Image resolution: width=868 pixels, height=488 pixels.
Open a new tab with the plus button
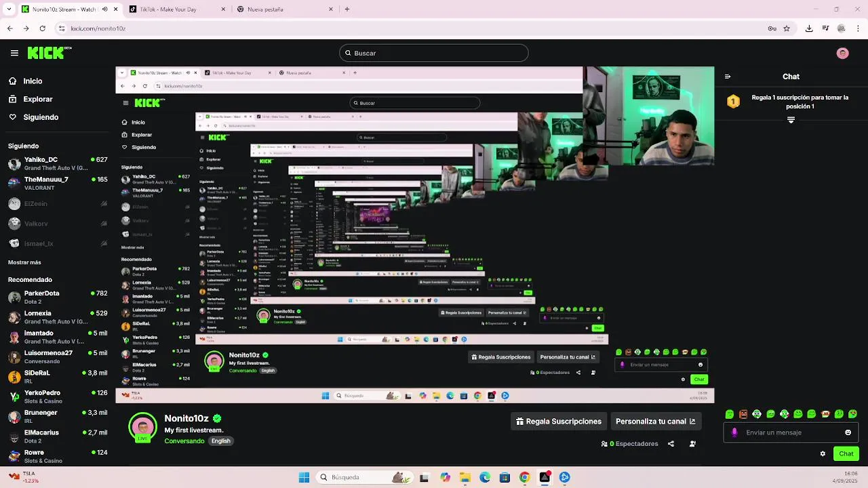click(347, 9)
